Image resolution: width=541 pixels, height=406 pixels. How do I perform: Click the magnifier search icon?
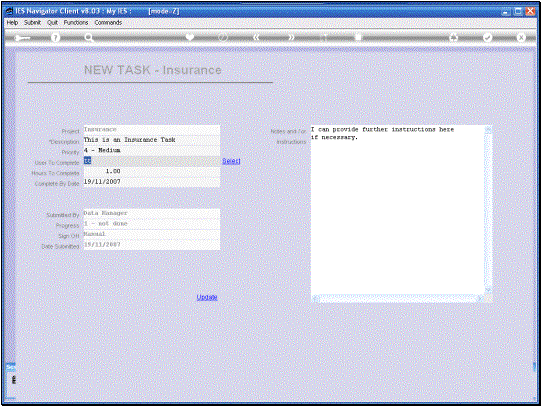(89, 38)
